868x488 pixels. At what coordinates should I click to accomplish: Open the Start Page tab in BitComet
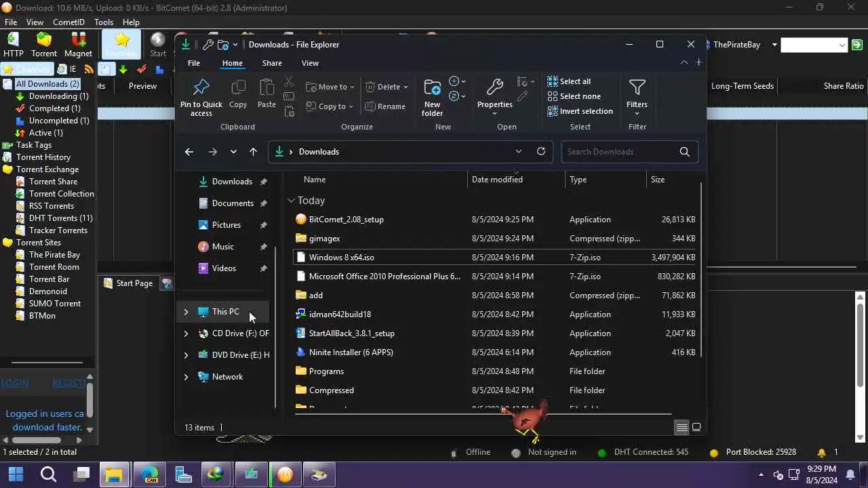(128, 283)
